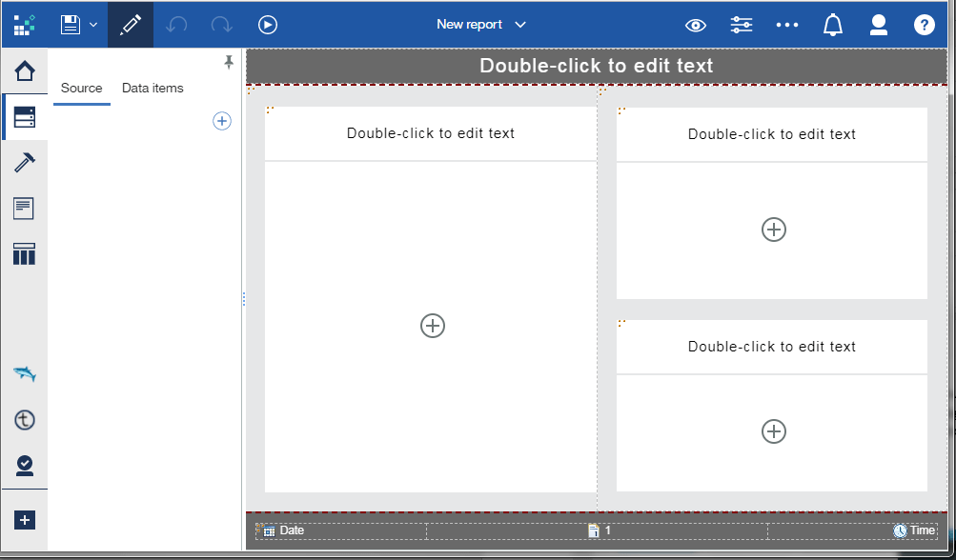Click the circled t sidebar icon
The height and width of the screenshot is (560, 956).
tap(25, 420)
